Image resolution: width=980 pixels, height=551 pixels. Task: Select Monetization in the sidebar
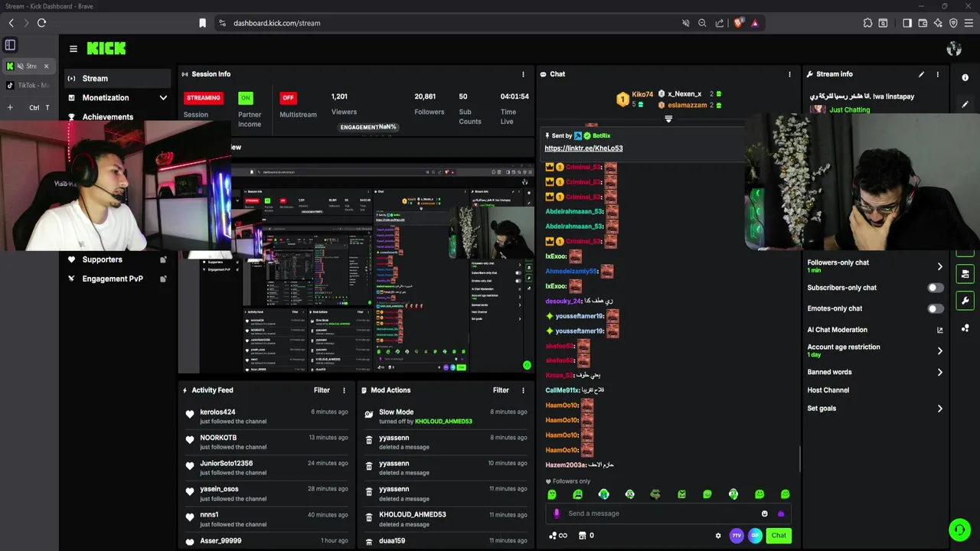click(106, 98)
